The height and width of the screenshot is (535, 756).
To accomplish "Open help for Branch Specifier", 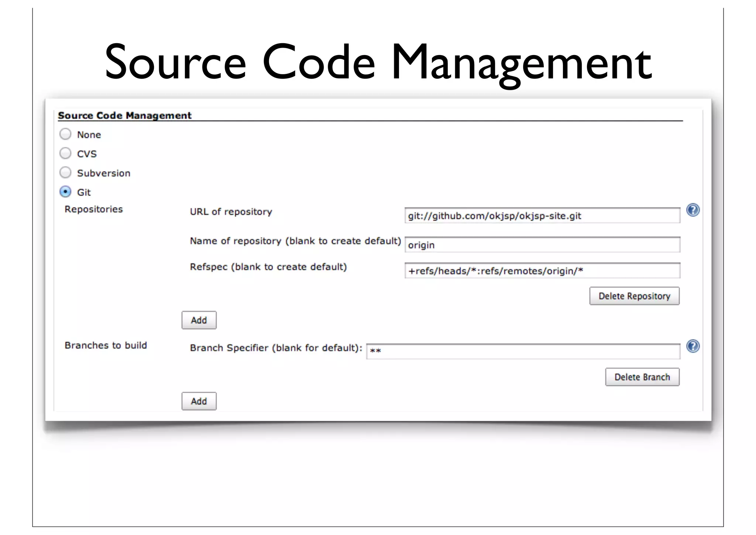I will point(693,346).
